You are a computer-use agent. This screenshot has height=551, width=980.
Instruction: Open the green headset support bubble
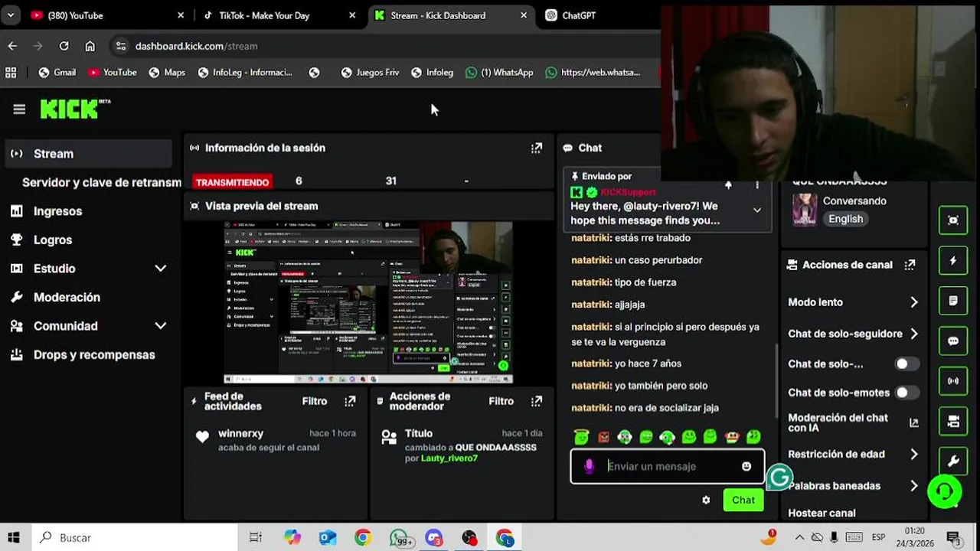[x=945, y=491]
